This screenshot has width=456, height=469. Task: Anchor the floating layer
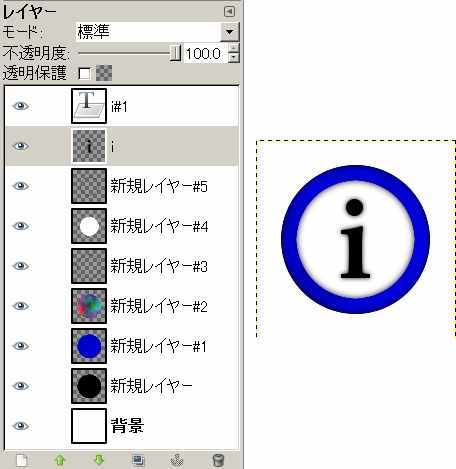(177, 461)
